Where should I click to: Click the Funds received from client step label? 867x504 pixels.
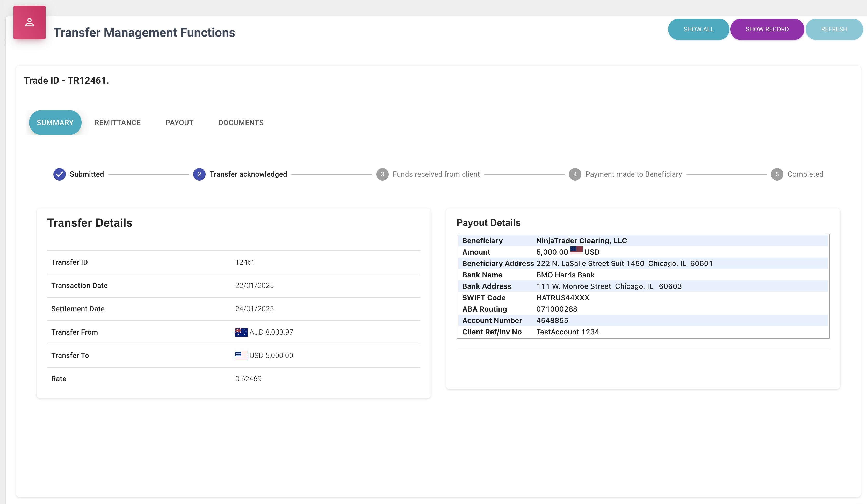coord(436,174)
